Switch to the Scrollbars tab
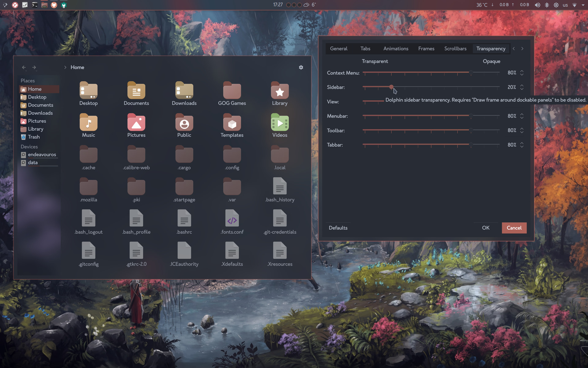The height and width of the screenshot is (368, 588). (x=455, y=49)
